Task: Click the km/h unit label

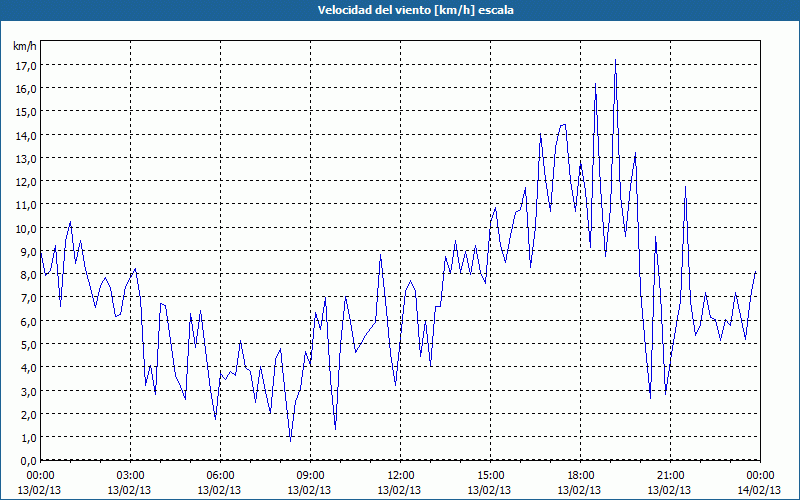Action: pos(24,46)
